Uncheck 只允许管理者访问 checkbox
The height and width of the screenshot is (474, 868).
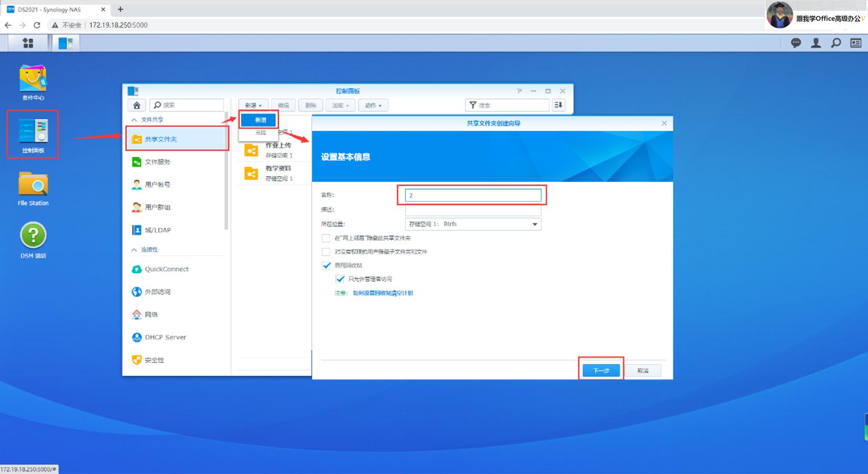coord(340,279)
